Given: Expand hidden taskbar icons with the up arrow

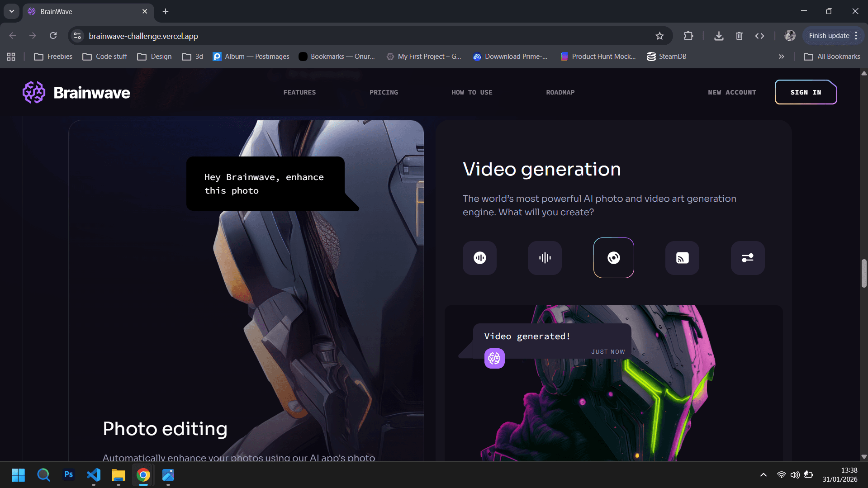Looking at the screenshot, I should click(x=763, y=475).
